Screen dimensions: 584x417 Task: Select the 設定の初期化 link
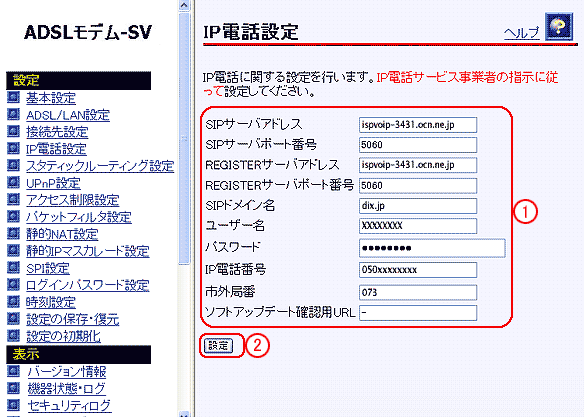[x=63, y=336]
